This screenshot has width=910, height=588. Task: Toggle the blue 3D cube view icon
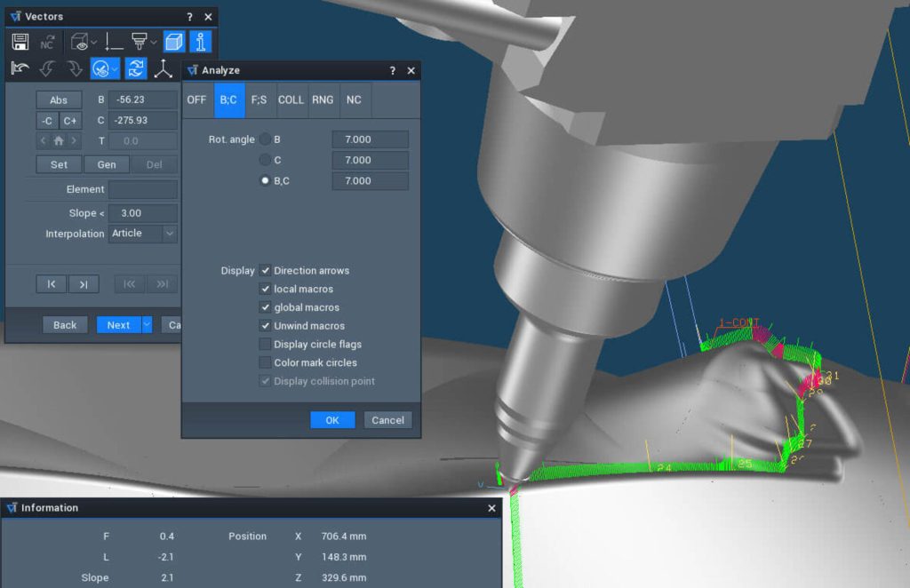[174, 42]
